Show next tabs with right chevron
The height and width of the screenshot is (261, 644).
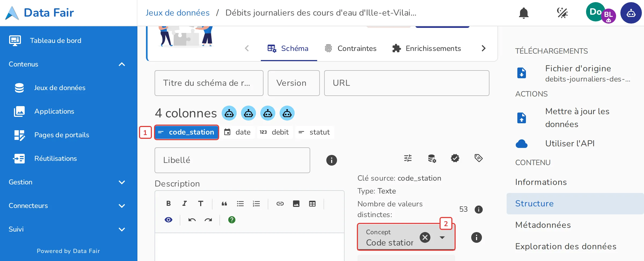pos(484,48)
